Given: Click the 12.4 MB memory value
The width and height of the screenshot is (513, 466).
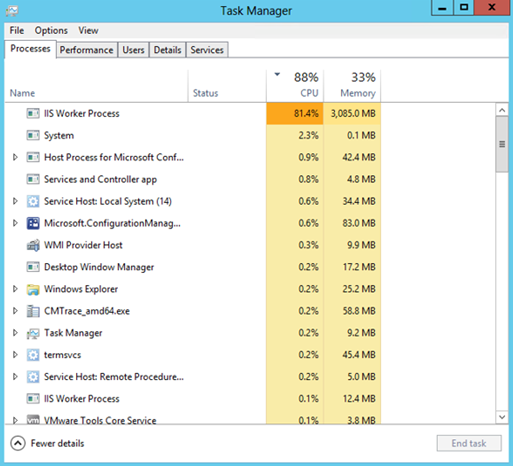Looking at the screenshot, I should 359,399.
